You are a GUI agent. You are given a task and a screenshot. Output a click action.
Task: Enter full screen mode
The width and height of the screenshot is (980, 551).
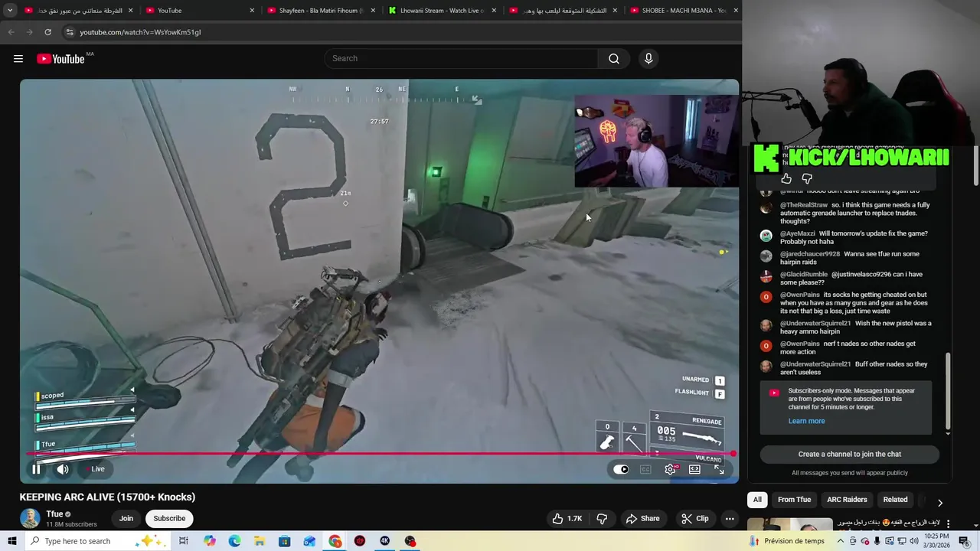click(720, 470)
